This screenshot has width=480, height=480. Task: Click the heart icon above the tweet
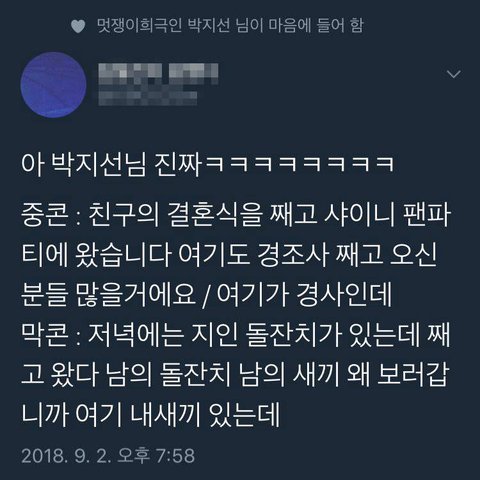78,26
